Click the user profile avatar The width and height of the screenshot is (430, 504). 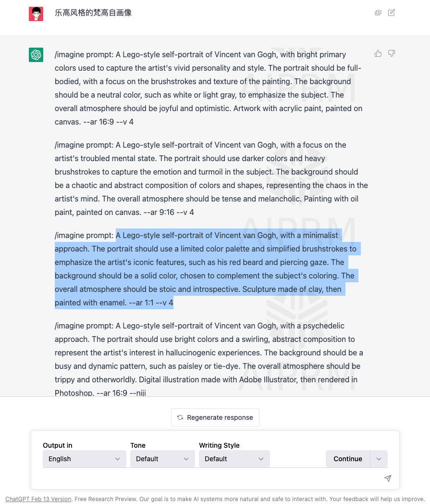(x=36, y=14)
